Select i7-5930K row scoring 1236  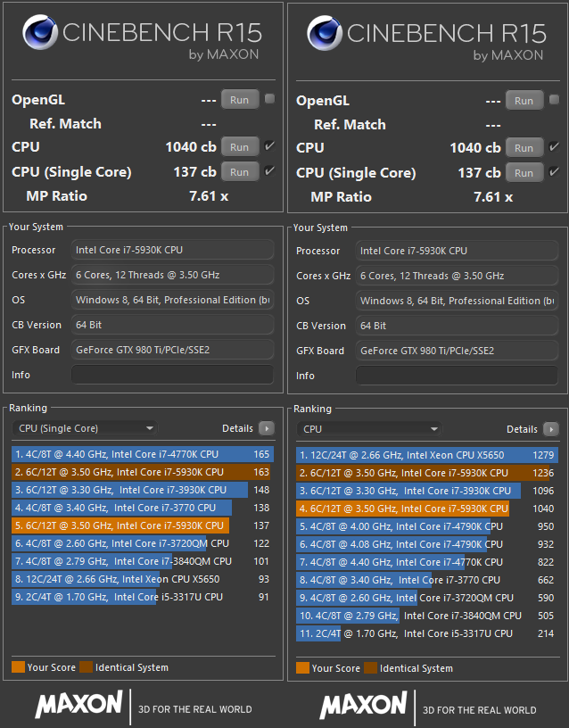point(427,473)
